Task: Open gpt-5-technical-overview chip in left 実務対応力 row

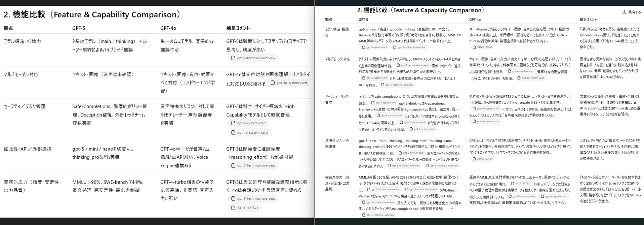Action: coord(253,198)
